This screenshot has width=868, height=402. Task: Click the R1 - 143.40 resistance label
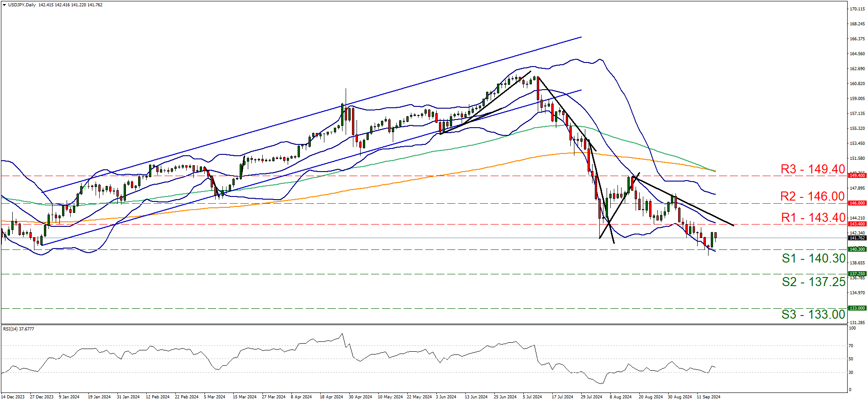(x=813, y=218)
